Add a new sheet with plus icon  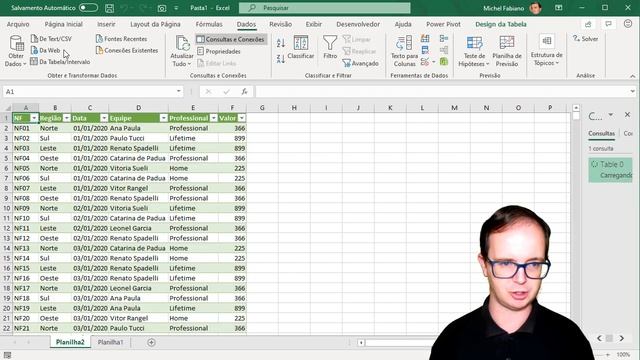coord(151,342)
